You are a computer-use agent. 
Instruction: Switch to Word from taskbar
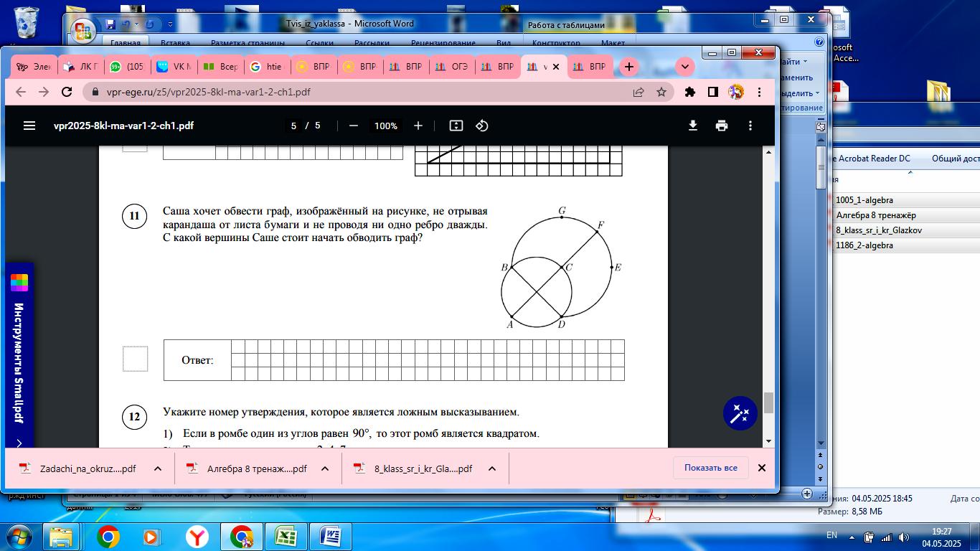pos(331,537)
